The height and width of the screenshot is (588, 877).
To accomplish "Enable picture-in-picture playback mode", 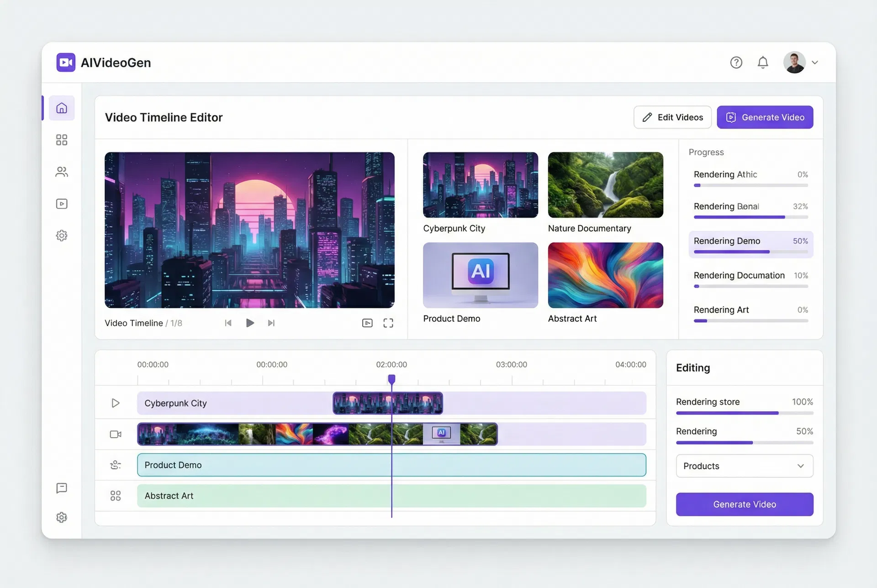I will point(367,323).
